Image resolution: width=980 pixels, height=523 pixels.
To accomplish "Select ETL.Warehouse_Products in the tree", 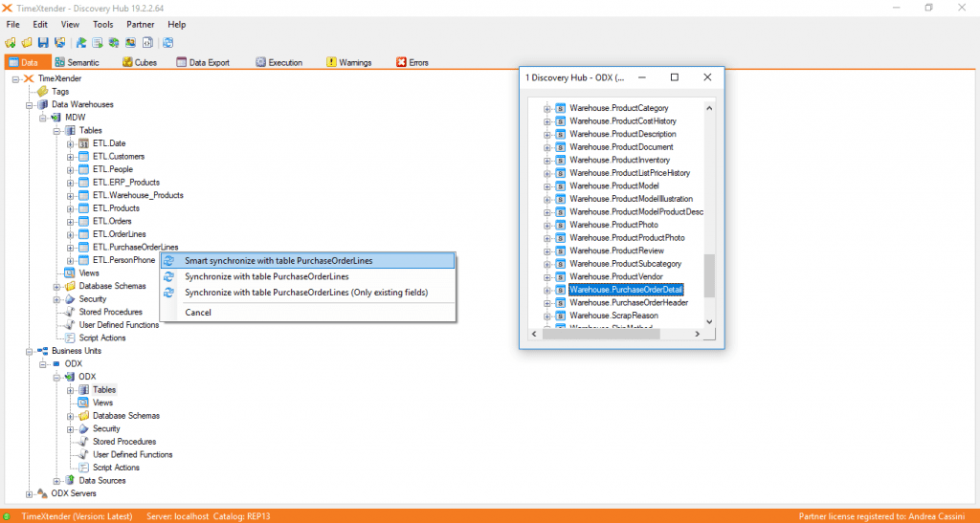I will 138,195.
